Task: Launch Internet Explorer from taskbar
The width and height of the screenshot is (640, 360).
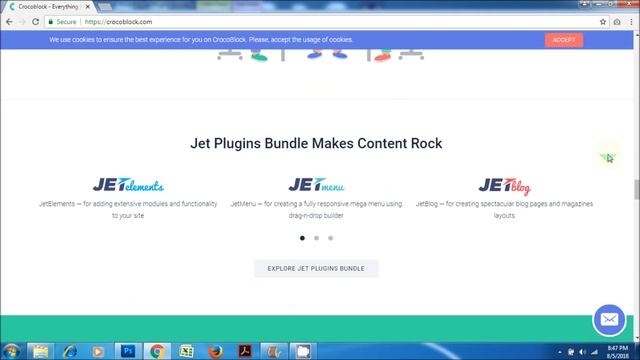Action: tap(70, 351)
